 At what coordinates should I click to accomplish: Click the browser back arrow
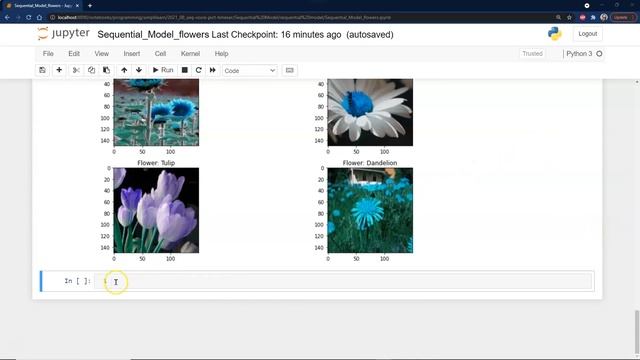click(x=7, y=18)
